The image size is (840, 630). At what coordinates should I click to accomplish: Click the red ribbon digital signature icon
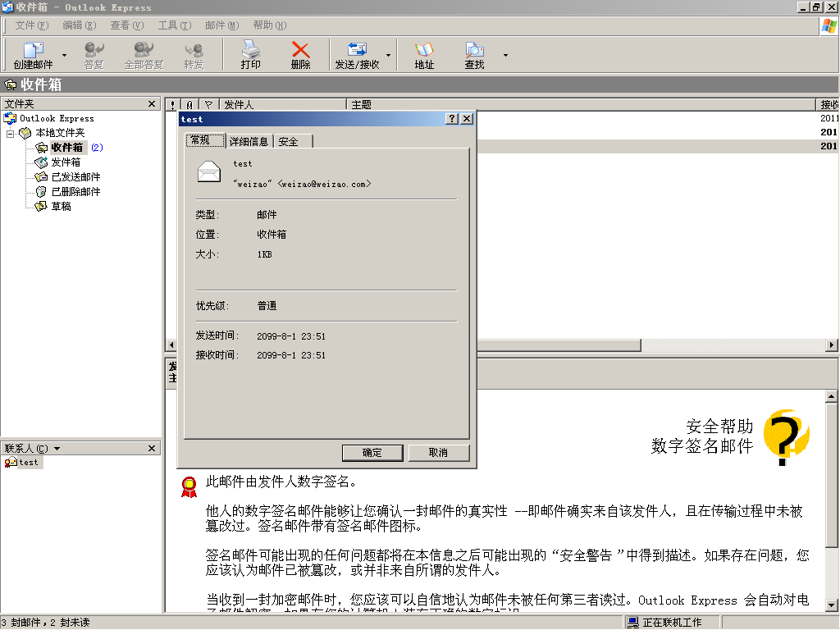tap(189, 486)
